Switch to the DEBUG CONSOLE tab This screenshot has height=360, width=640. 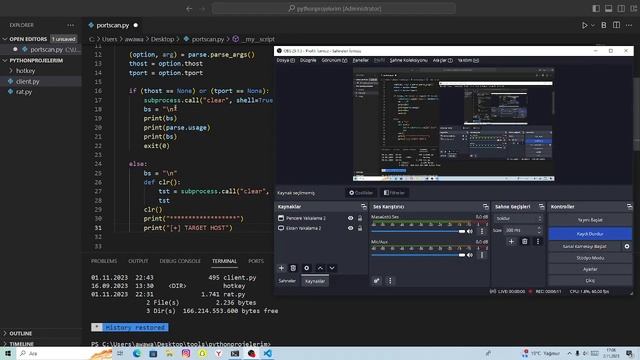[x=180, y=261]
